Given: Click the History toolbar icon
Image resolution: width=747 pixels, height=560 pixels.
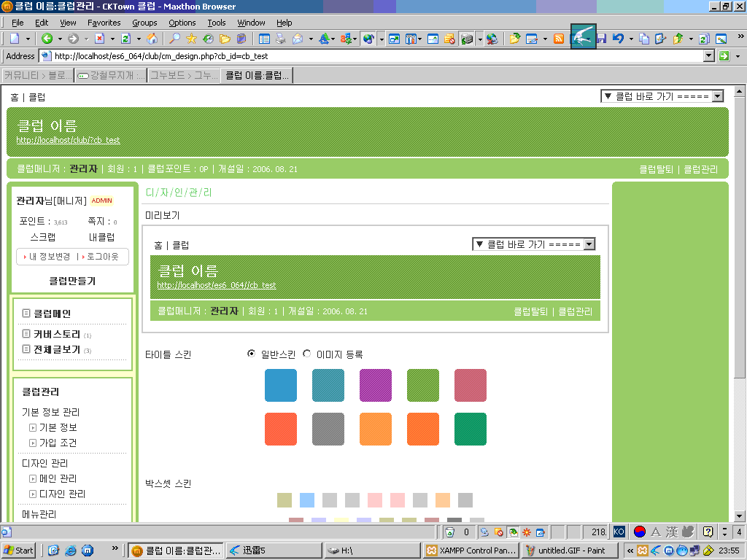Looking at the screenshot, I should click(x=208, y=39).
